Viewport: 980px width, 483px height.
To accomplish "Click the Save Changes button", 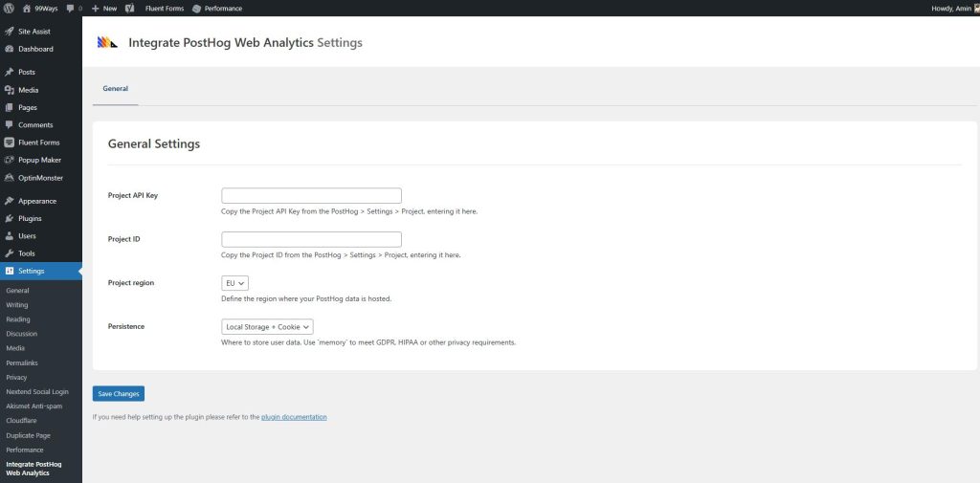I will click(119, 394).
